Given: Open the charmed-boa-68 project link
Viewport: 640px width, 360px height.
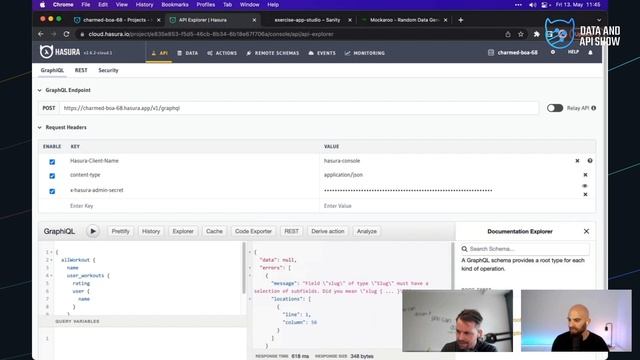Looking at the screenshot, I should tap(513, 53).
